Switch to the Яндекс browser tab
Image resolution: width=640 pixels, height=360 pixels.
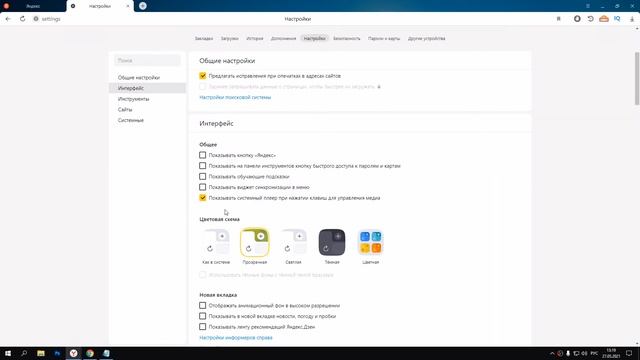33,6
